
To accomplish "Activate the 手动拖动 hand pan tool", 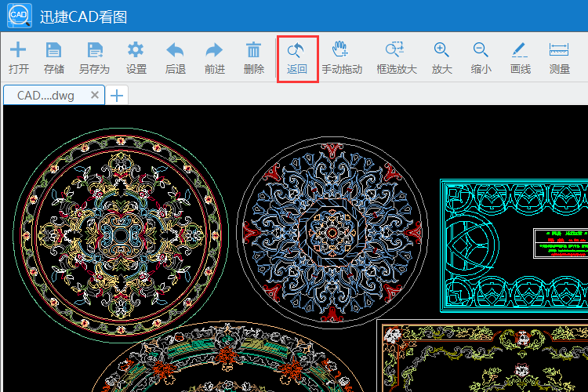I will coord(342,58).
